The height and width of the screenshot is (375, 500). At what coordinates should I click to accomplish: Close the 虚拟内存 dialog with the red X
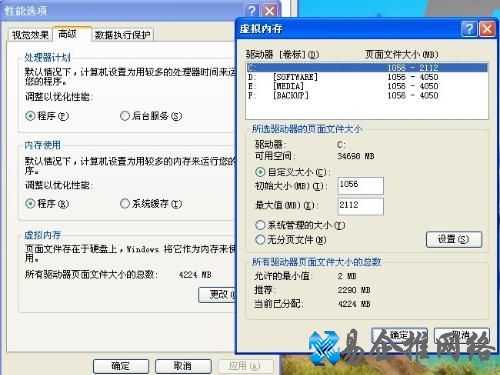tap(487, 29)
